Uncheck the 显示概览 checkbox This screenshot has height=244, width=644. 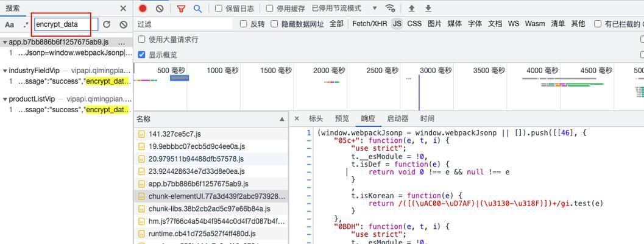point(142,55)
